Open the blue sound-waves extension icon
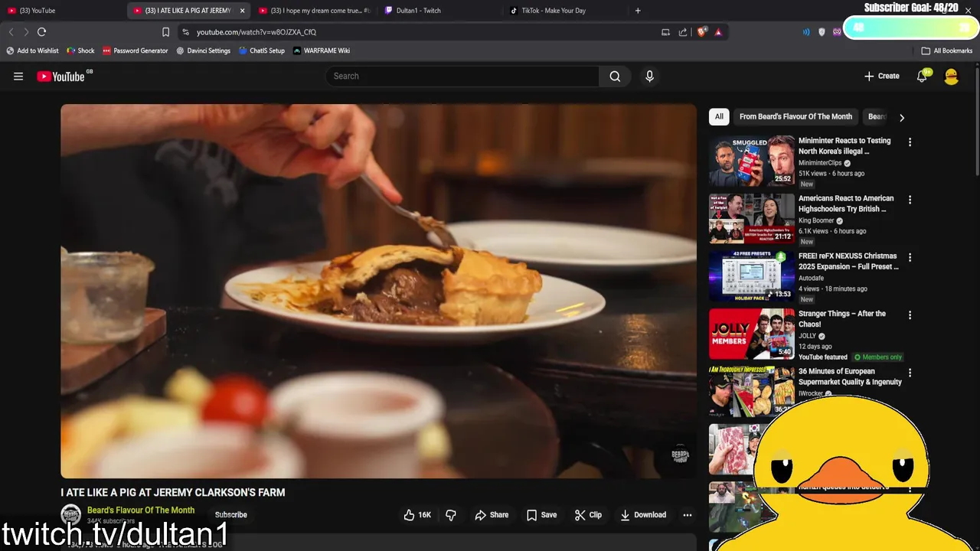Image resolution: width=980 pixels, height=551 pixels. point(806,32)
